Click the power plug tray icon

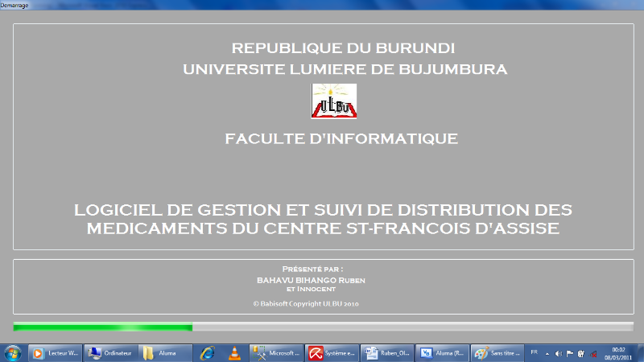point(581,354)
